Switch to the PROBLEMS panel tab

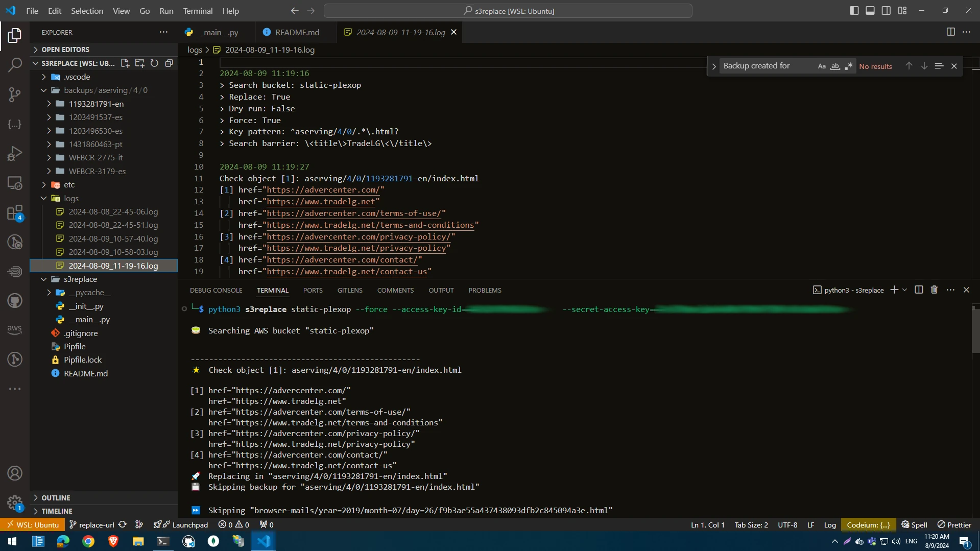[x=484, y=290]
